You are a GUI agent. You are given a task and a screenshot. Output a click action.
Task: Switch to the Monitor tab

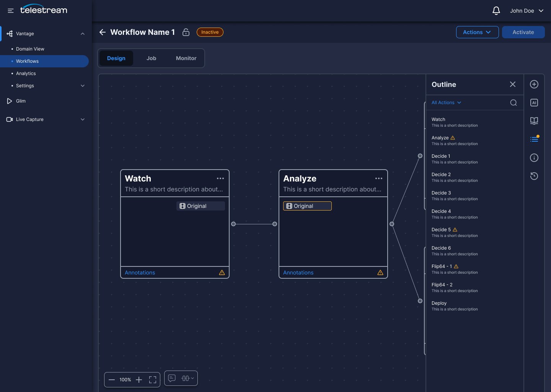pyautogui.click(x=186, y=58)
